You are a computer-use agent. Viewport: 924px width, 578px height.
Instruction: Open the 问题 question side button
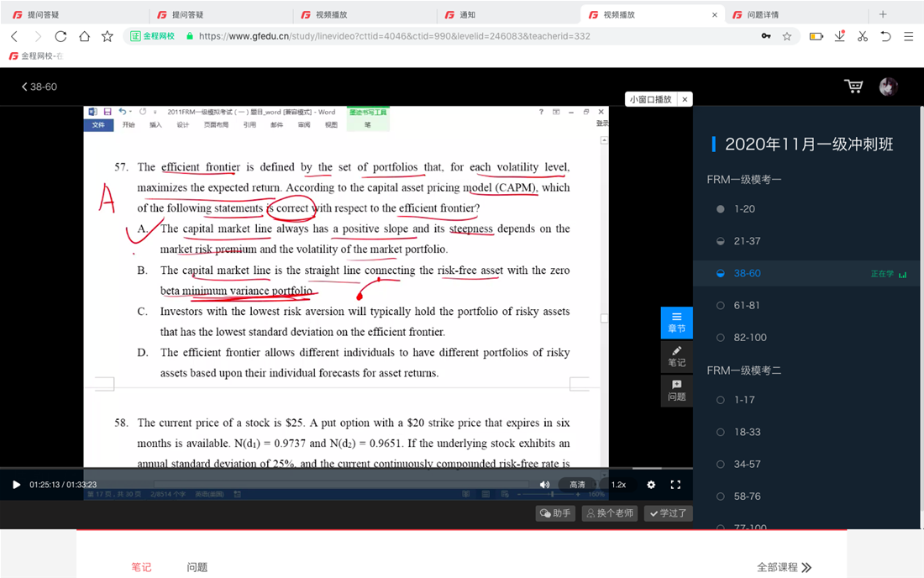tap(676, 391)
